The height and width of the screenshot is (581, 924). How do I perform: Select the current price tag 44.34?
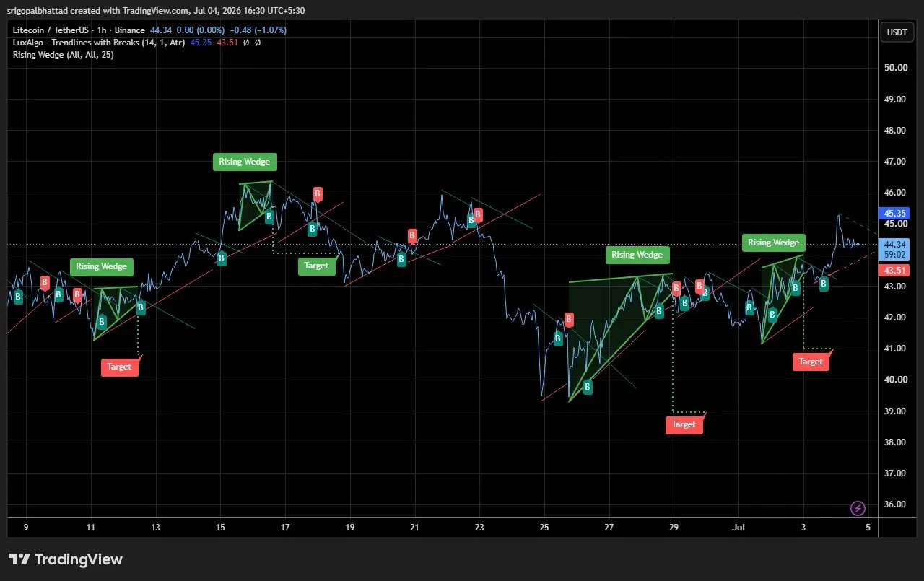tap(894, 245)
